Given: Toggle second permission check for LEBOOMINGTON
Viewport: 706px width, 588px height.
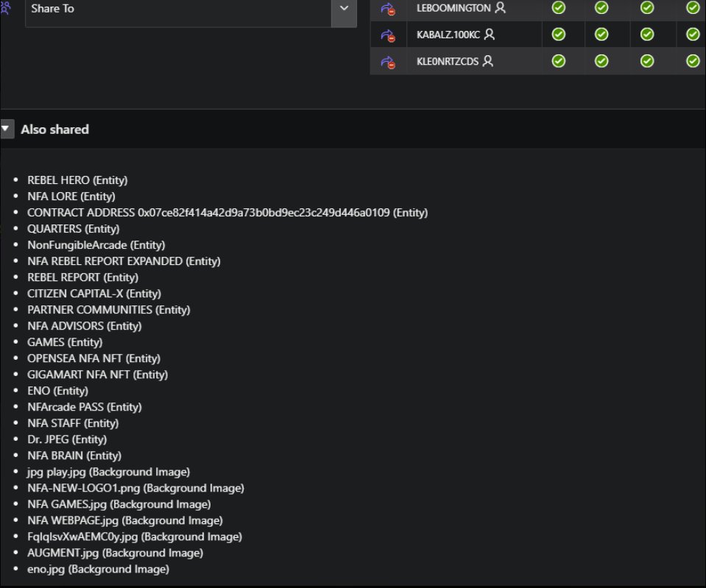Looking at the screenshot, I should pos(601,7).
